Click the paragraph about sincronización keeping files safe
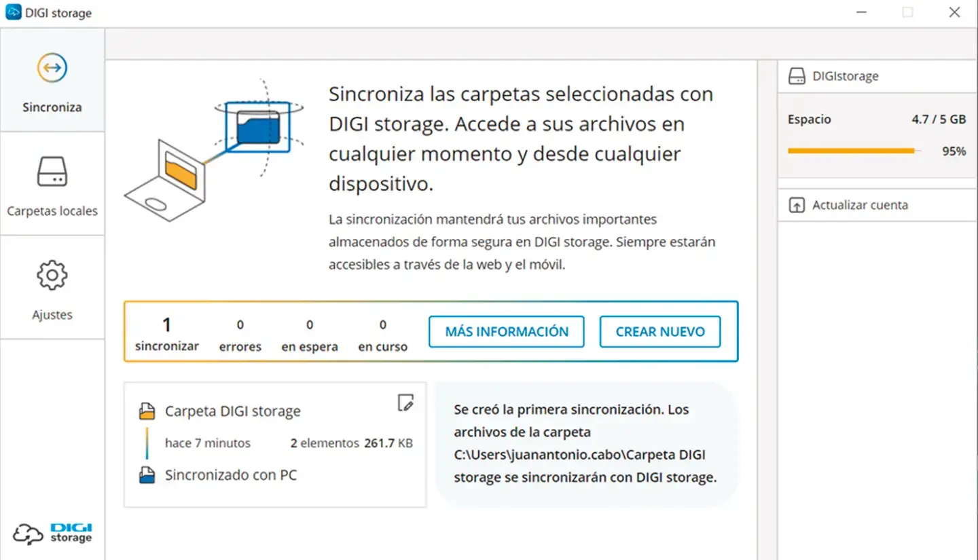The image size is (978, 560). 522,242
